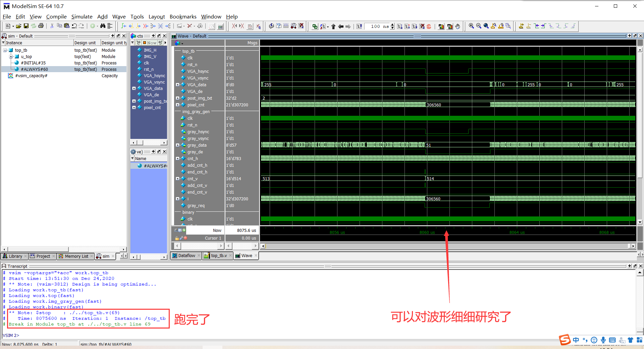Click the Save icon on the main toolbar

pyautogui.click(x=26, y=26)
